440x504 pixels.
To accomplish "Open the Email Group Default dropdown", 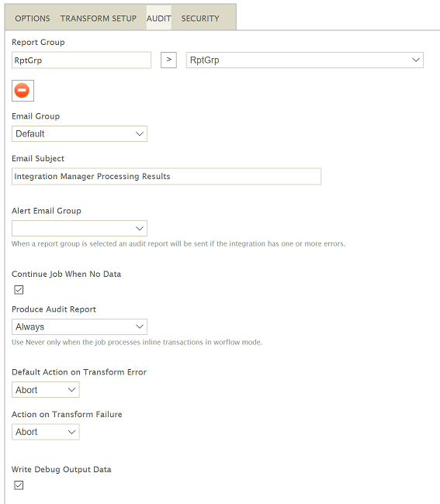I will click(79, 133).
